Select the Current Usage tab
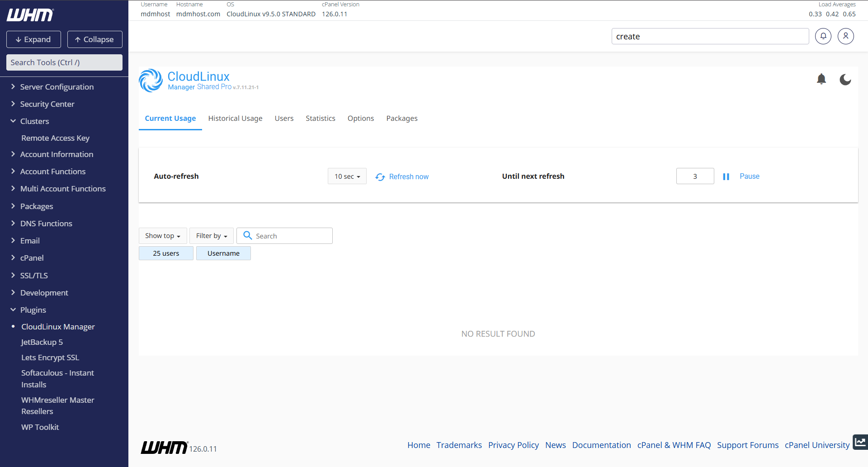 170,118
